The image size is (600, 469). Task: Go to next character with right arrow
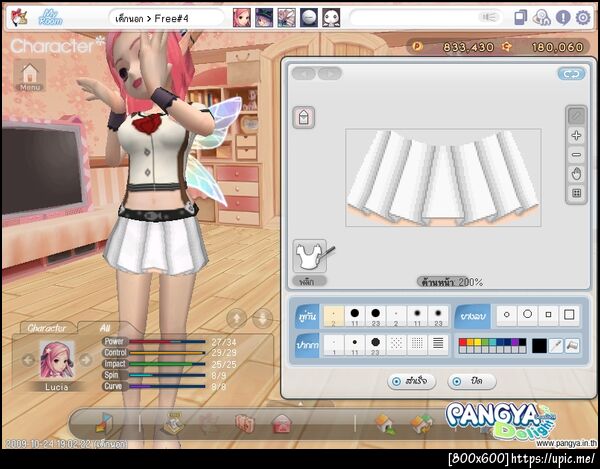coord(86,360)
